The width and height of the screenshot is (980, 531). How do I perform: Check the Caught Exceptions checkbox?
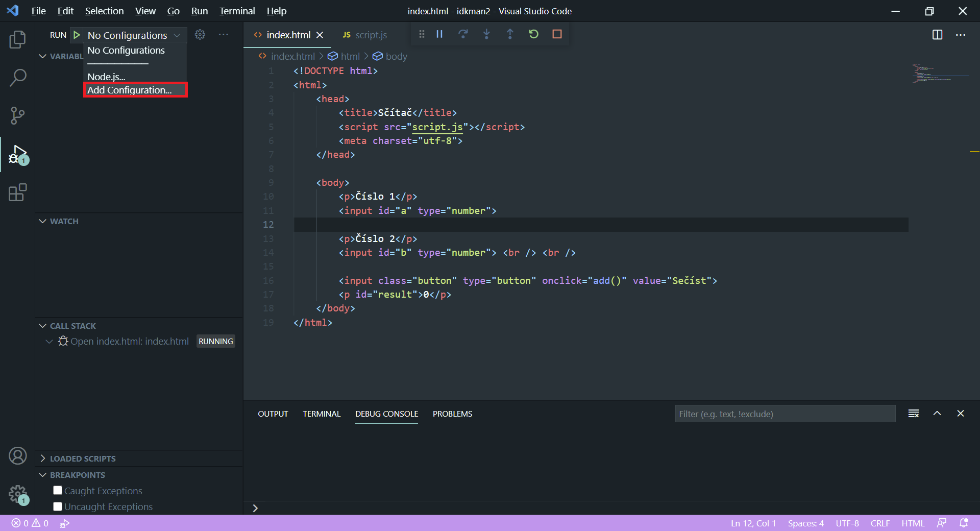pos(57,490)
